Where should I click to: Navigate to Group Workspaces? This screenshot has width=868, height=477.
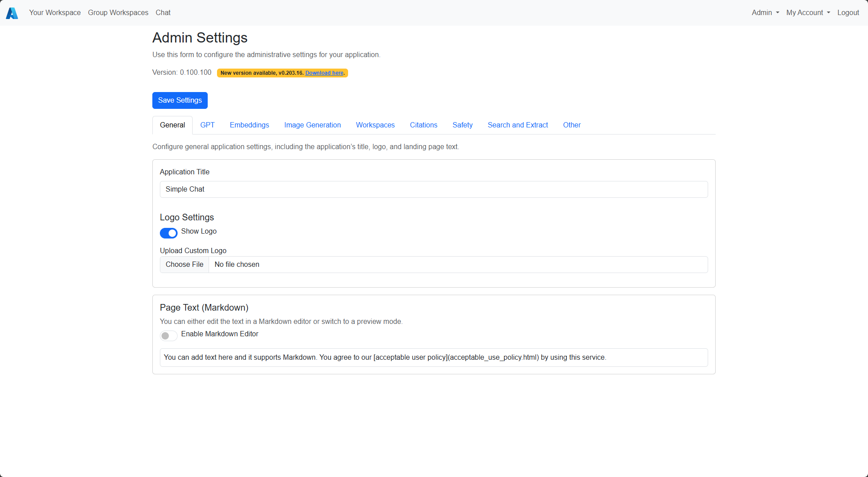[118, 13]
